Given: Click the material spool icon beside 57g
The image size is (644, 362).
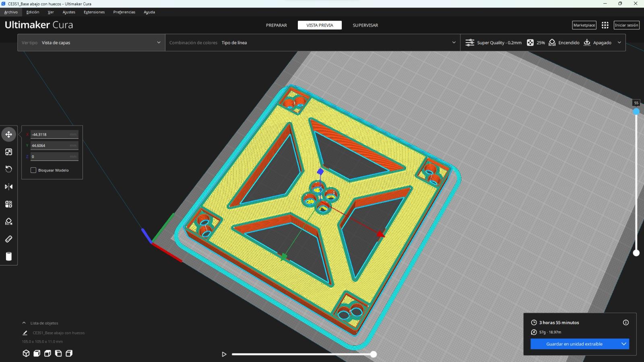Looking at the screenshot, I should (534, 332).
